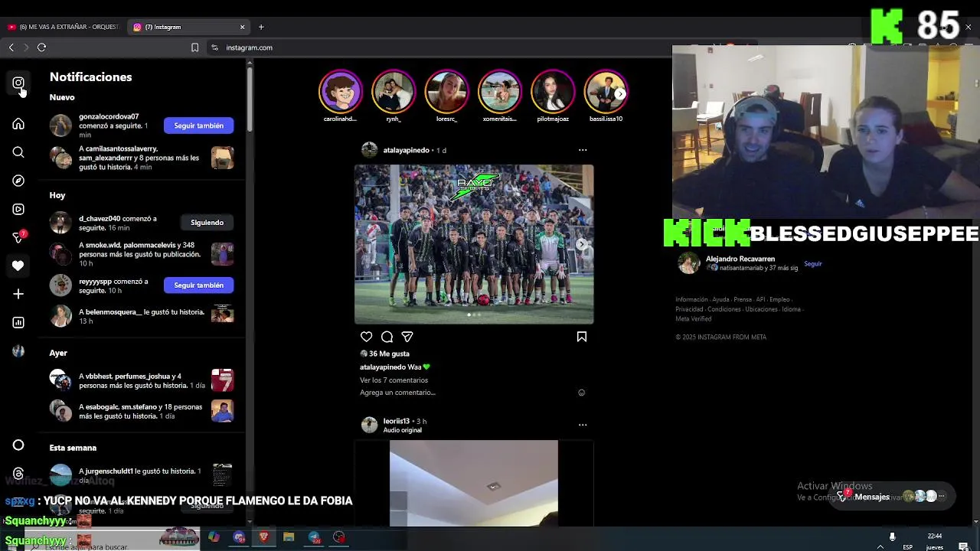Screen dimensions: 980x551
Task: Open comments on the atalayapinedo post
Action: click(387, 337)
